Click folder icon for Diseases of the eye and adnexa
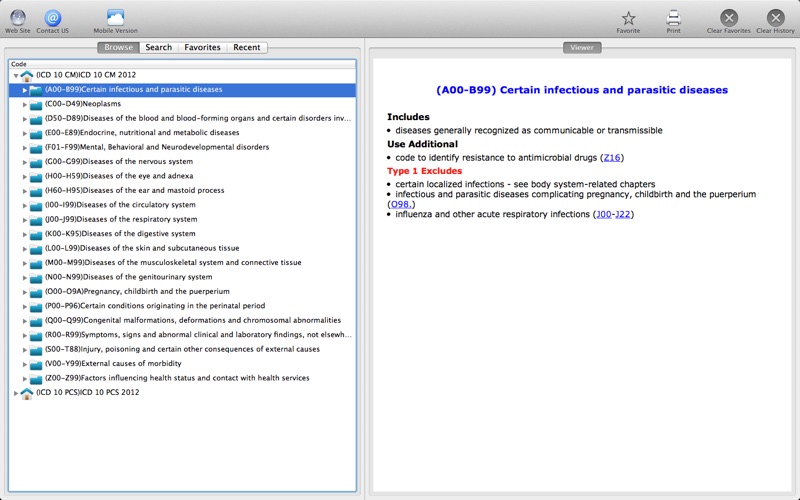This screenshot has width=800, height=500. point(36,177)
